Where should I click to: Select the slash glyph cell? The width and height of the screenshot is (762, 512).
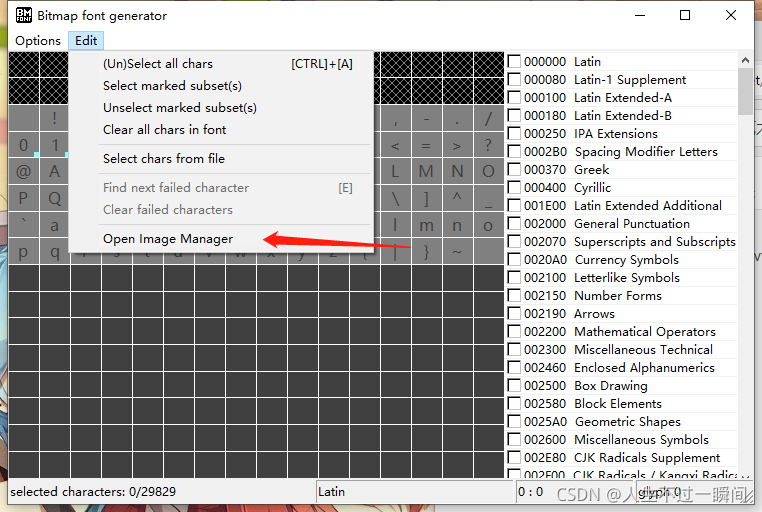click(488, 118)
